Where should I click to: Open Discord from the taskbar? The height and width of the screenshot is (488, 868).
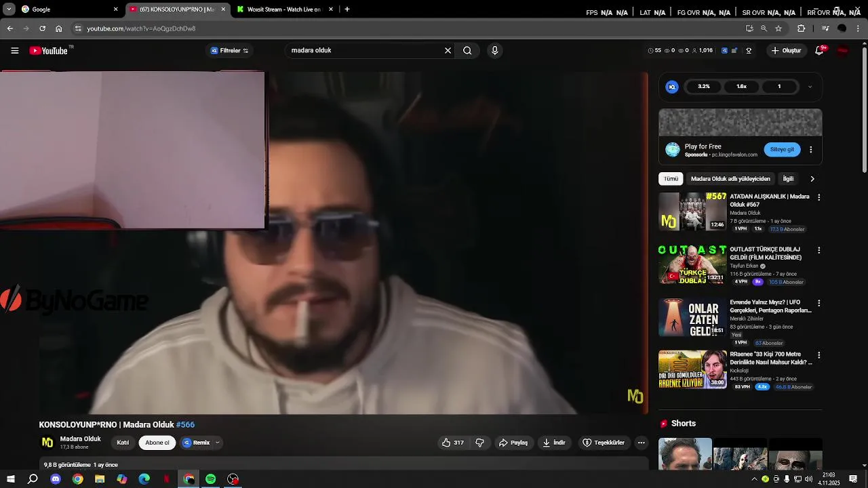click(x=56, y=479)
